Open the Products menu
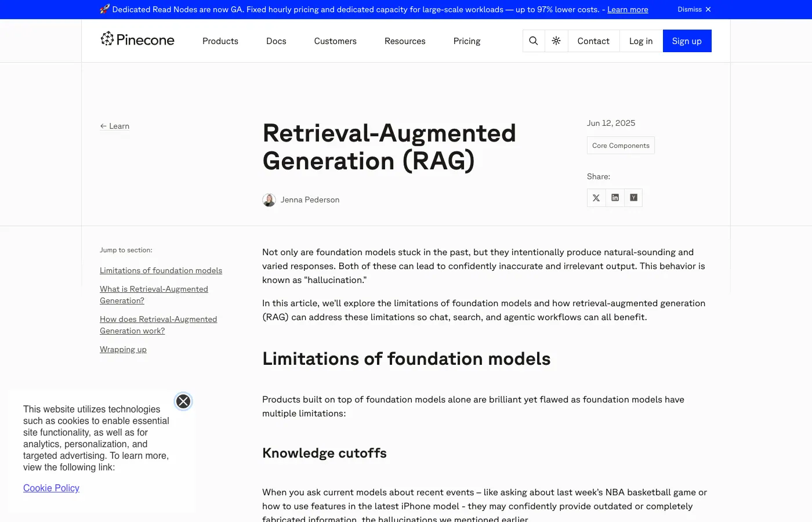This screenshot has width=812, height=522. pyautogui.click(x=220, y=41)
